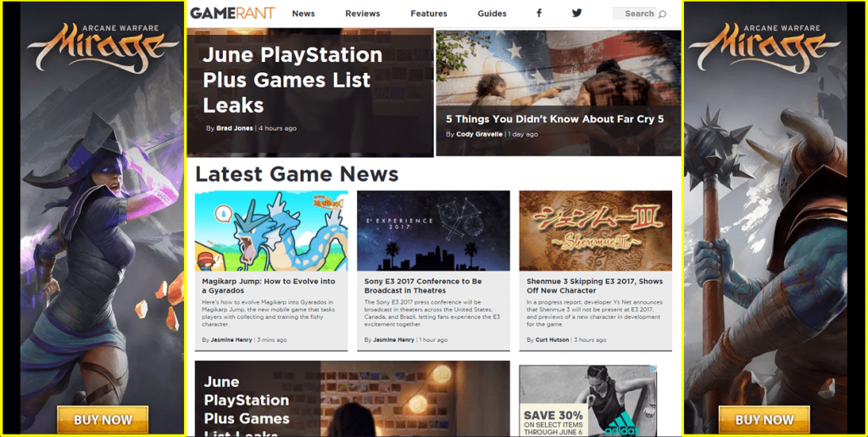
Task: Click the '3 mins ago' timestamp
Action: point(272,339)
